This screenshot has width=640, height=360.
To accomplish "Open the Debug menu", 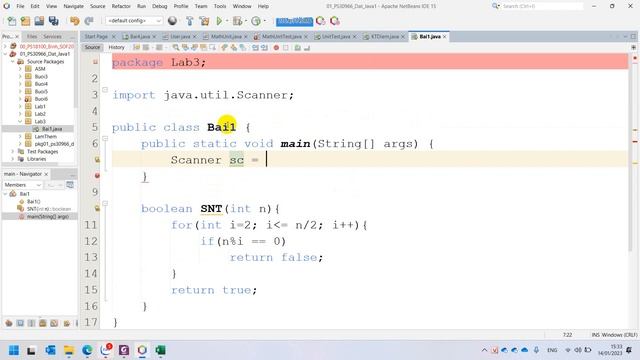I will pyautogui.click(x=160, y=6).
